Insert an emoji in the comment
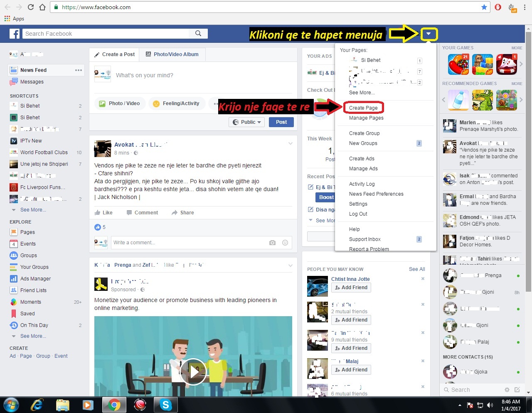Image resolution: width=532 pixels, height=413 pixels. coord(285,243)
